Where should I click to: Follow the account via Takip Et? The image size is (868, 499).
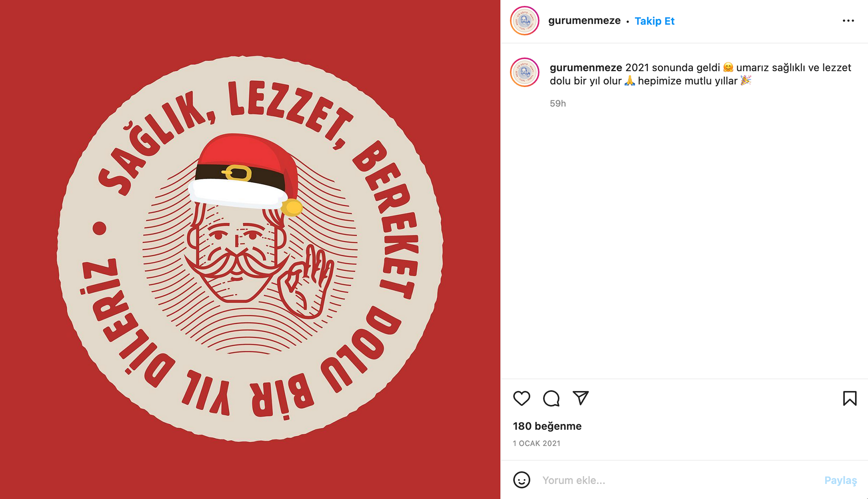pos(654,21)
